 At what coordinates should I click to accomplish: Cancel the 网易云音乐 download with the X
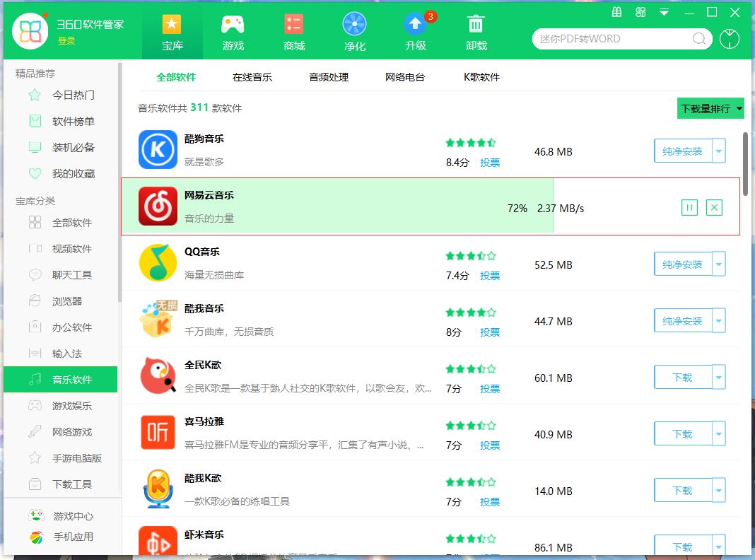[x=714, y=207]
